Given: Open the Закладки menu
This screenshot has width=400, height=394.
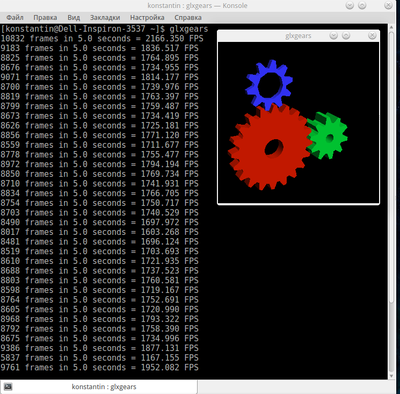Looking at the screenshot, I should pyautogui.click(x=105, y=17).
